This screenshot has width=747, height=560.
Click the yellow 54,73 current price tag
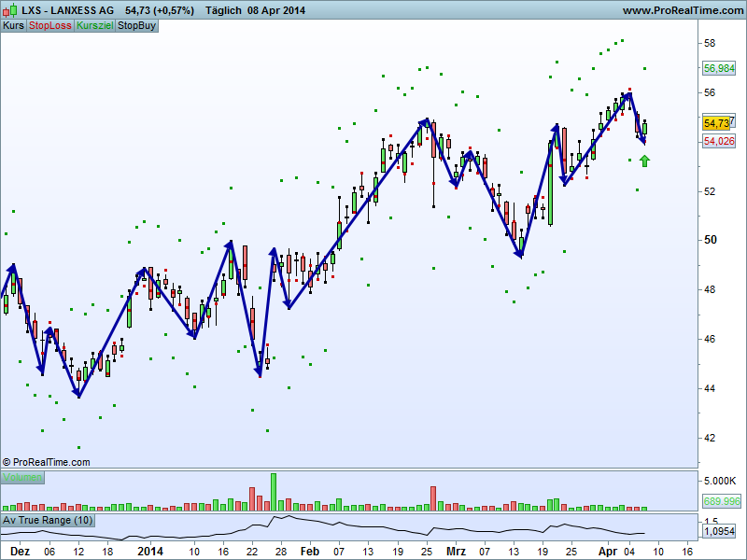[716, 123]
